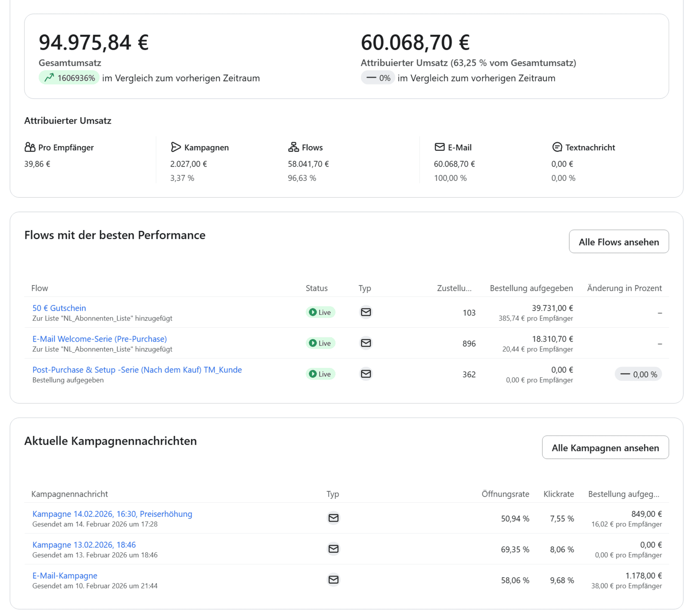The width and height of the screenshot is (689, 616).
Task: Click the Pro Empfänger people icon
Action: [30, 147]
